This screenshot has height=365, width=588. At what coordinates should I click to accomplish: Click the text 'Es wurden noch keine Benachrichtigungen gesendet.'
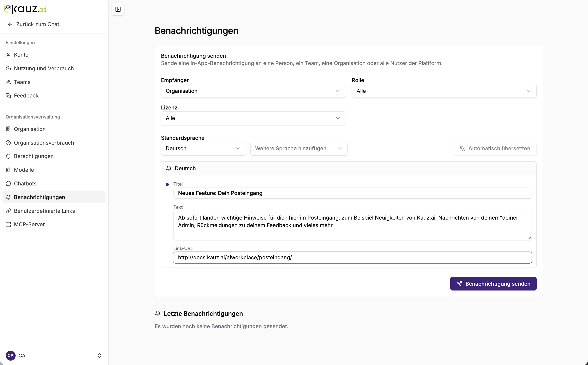[221, 326]
